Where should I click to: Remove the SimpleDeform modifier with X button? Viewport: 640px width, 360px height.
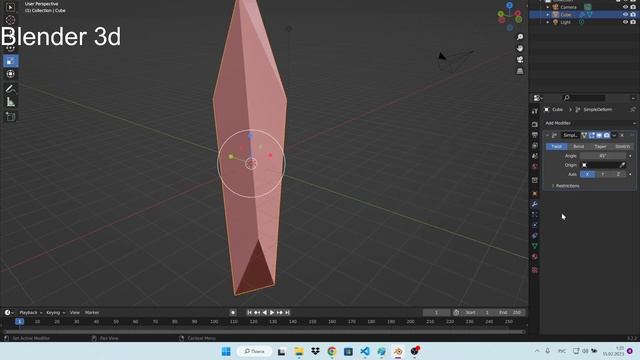click(x=622, y=135)
